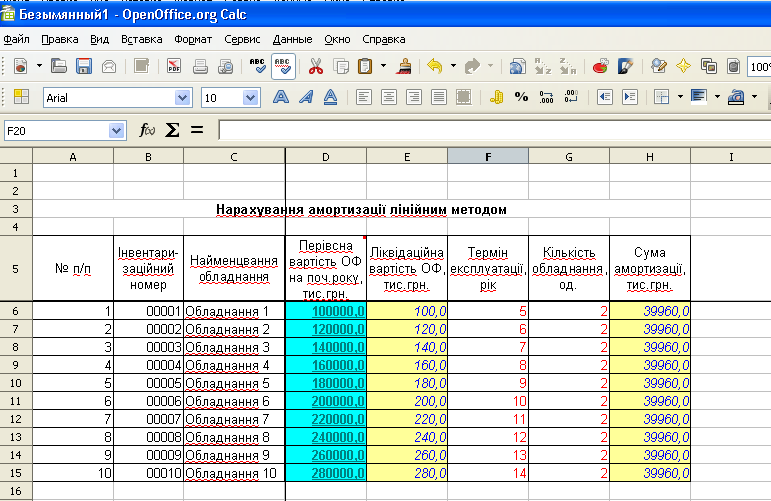Screen dimensions: 771x501
Task: Print the file directly
Action: click(200, 66)
